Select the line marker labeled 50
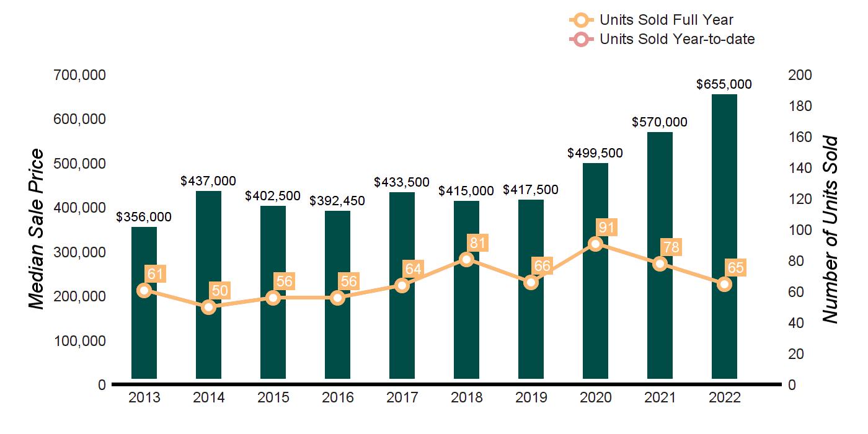This screenshot has width=868, height=434. tap(208, 307)
